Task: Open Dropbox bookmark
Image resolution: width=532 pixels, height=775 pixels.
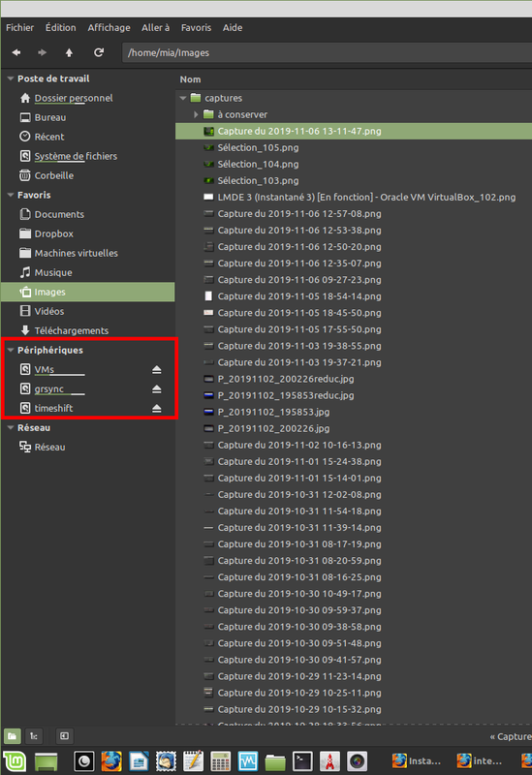Action: pos(54,233)
